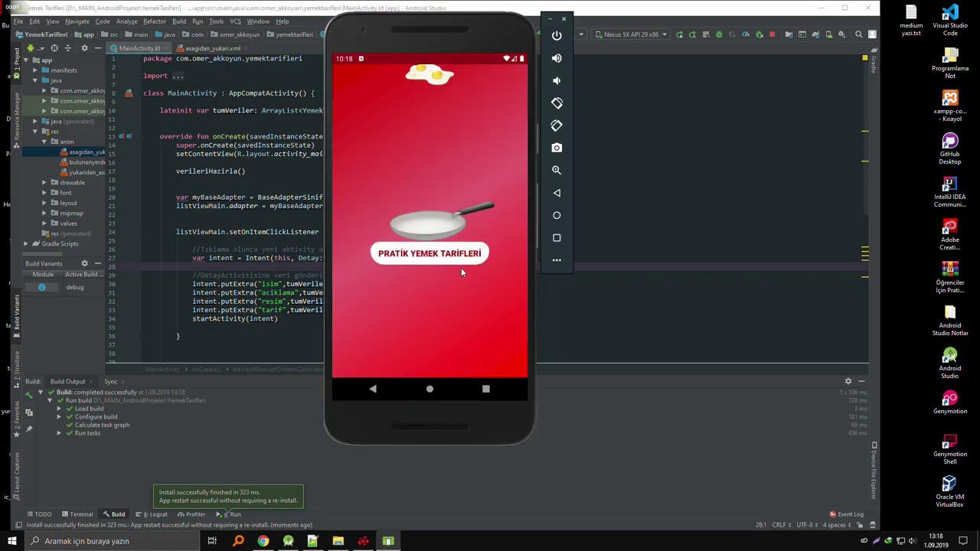This screenshot has width=980, height=551.
Task: Click the emulator volume up icon
Action: (557, 58)
